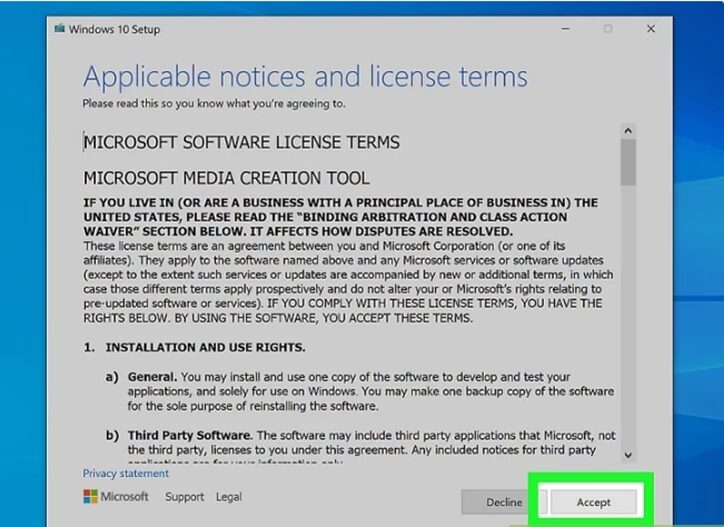Screen dimensions: 724x527
Task: Click the scrollbar track below the thumb
Action: [628, 316]
